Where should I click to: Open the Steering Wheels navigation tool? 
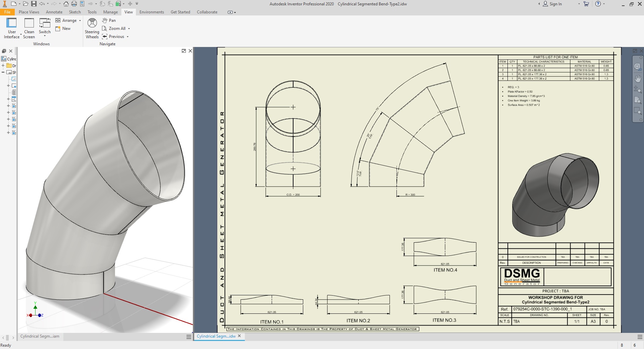click(x=92, y=23)
